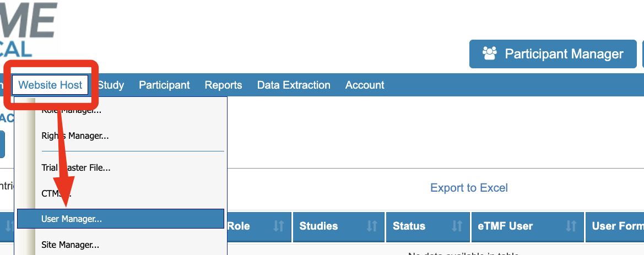Viewport: 644px width, 255px height.
Task: Sort table by Status column header
Action: point(428,227)
